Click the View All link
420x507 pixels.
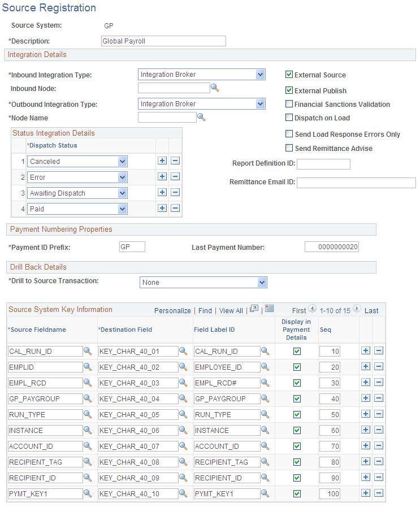point(231,310)
